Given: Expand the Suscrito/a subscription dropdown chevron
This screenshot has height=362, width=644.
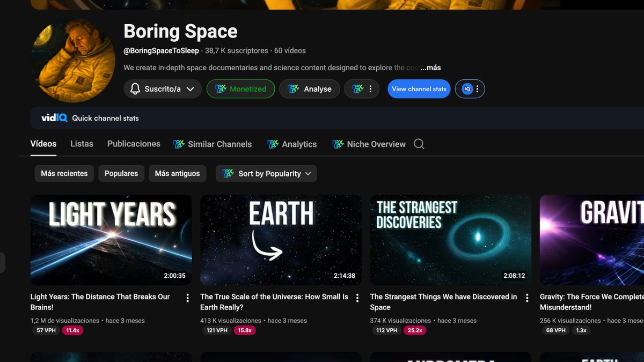Looking at the screenshot, I should 190,89.
